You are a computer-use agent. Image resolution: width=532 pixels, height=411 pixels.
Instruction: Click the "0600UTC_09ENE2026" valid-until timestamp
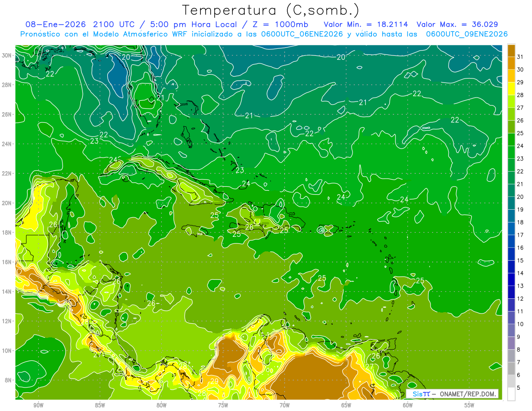pyautogui.click(x=466, y=34)
